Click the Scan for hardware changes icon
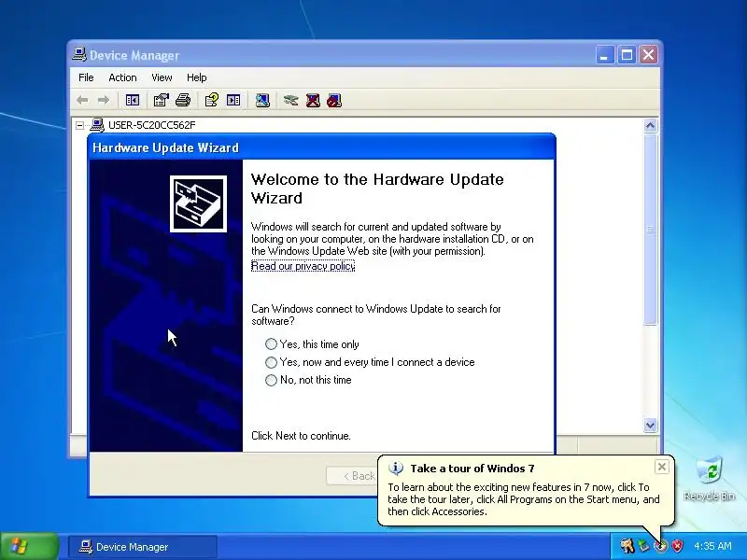The height and width of the screenshot is (560, 747). [262, 101]
